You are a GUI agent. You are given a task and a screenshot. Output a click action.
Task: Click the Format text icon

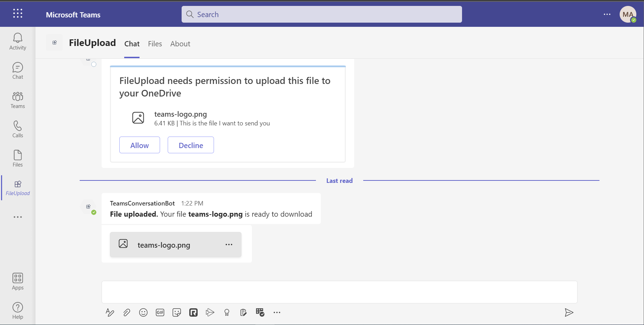[110, 312]
